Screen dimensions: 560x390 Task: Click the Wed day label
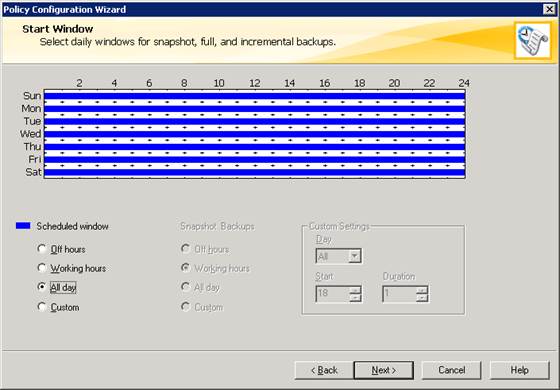30,134
